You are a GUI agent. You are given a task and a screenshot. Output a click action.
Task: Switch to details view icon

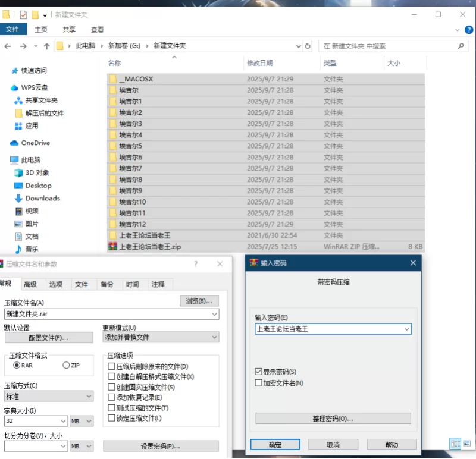[455, 444]
